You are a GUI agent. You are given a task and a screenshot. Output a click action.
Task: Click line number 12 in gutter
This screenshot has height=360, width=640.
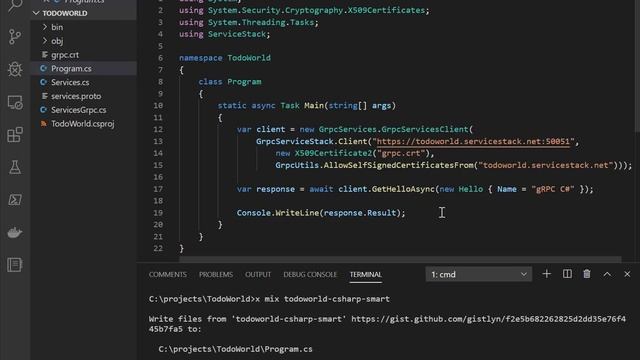tap(158, 129)
